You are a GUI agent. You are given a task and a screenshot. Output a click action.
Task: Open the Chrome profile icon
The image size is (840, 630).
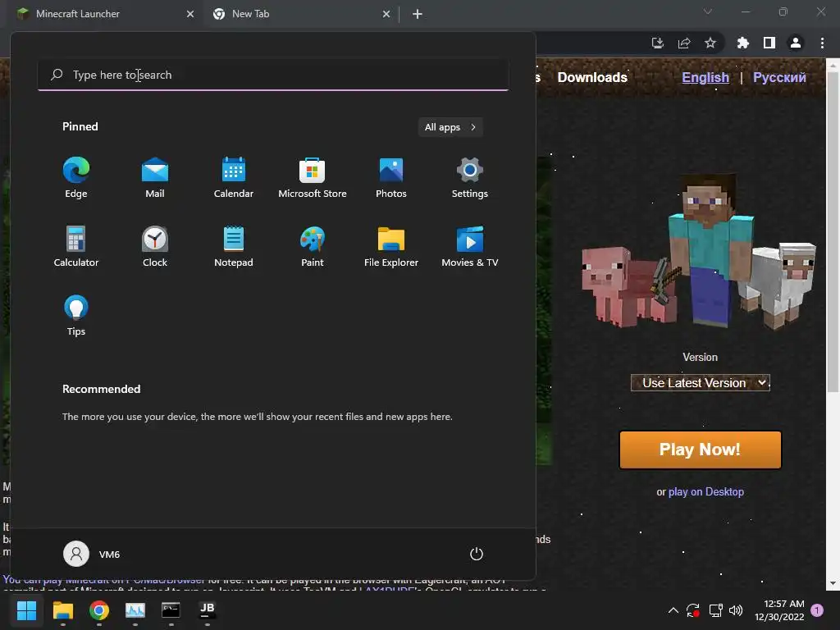pyautogui.click(x=796, y=43)
